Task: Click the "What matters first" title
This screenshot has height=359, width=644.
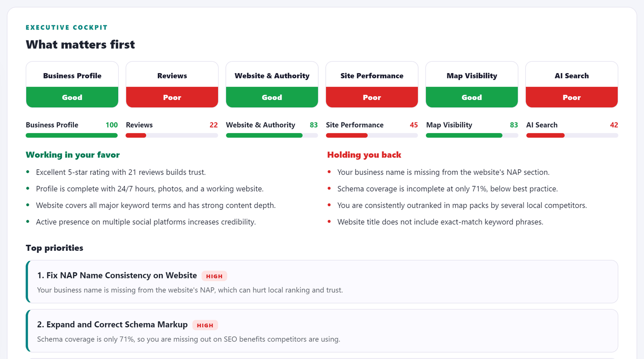Action: pyautogui.click(x=80, y=45)
